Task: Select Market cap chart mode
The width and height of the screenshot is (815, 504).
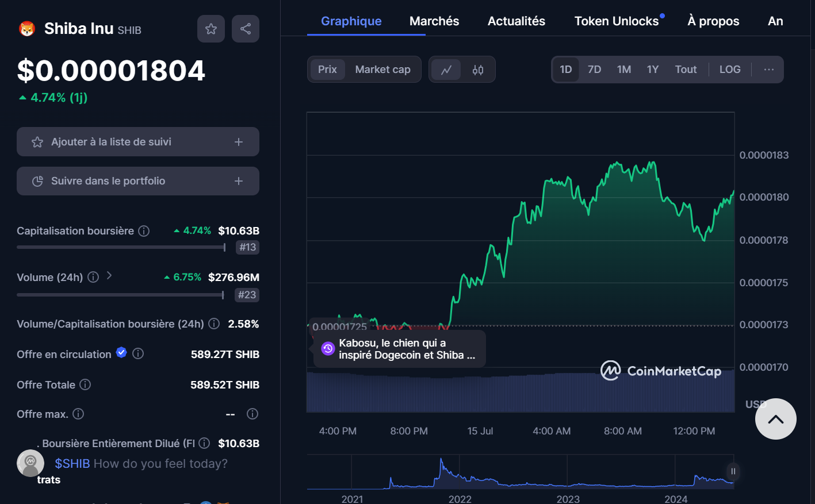Action: 382,70
